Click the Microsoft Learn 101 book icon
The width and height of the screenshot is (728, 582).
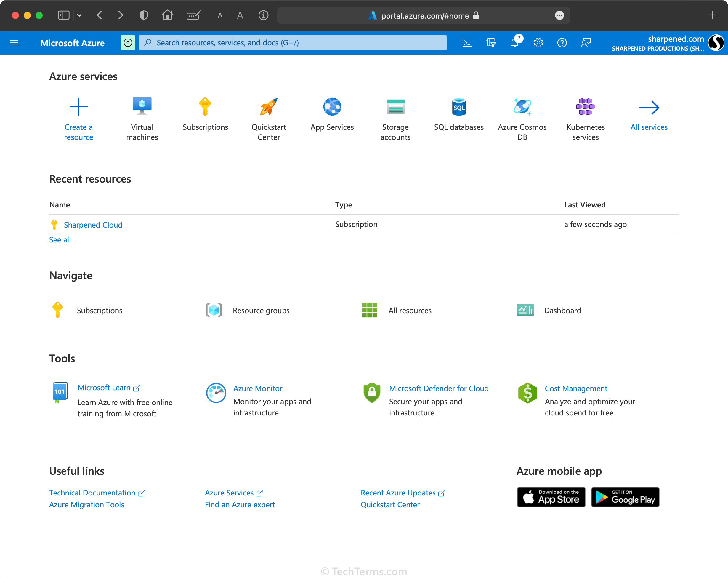[60, 393]
